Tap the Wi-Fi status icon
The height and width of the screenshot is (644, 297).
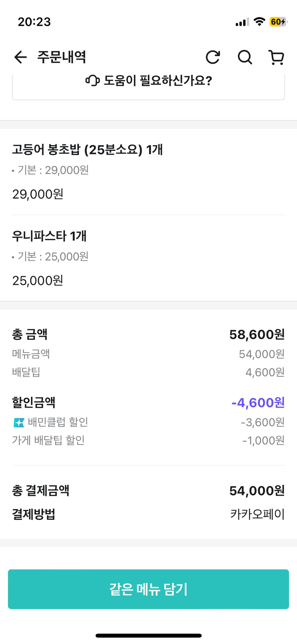point(259,22)
